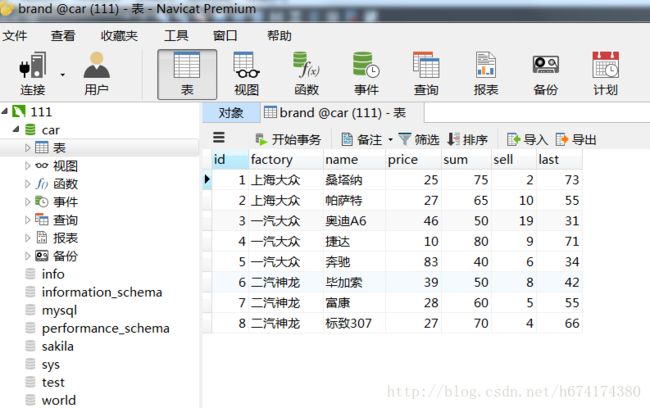Open the 窗口 window menu
Image resolution: width=650 pixels, height=408 pixels.
[x=225, y=36]
